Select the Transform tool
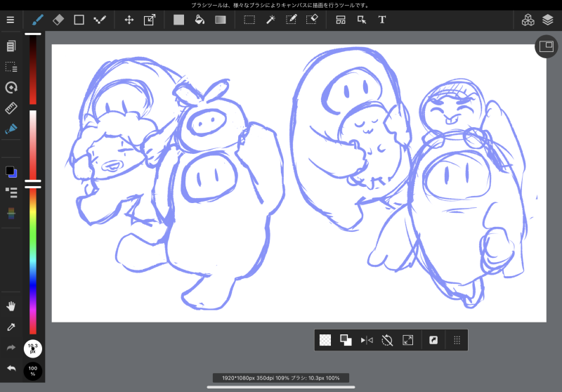This screenshot has height=392, width=562. (x=150, y=20)
